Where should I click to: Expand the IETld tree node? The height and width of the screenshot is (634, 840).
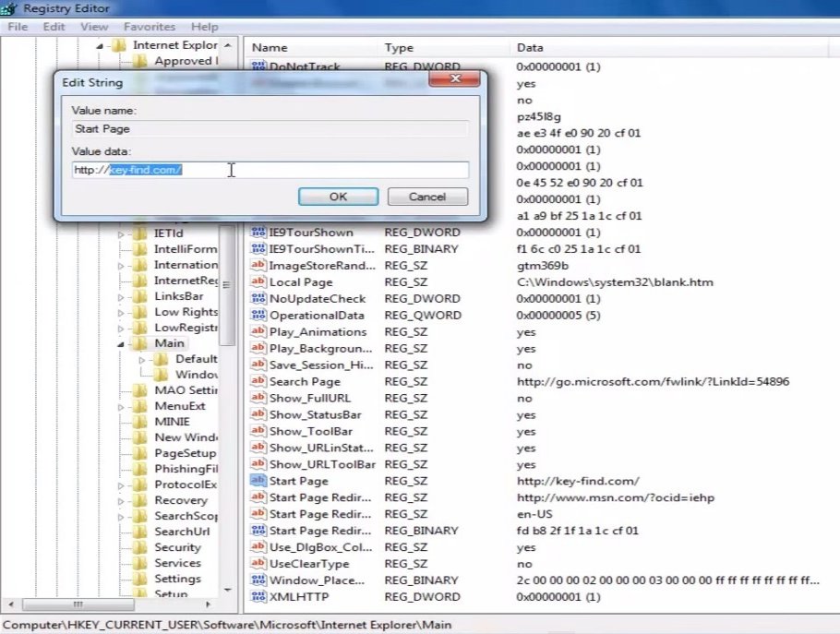coord(121,234)
